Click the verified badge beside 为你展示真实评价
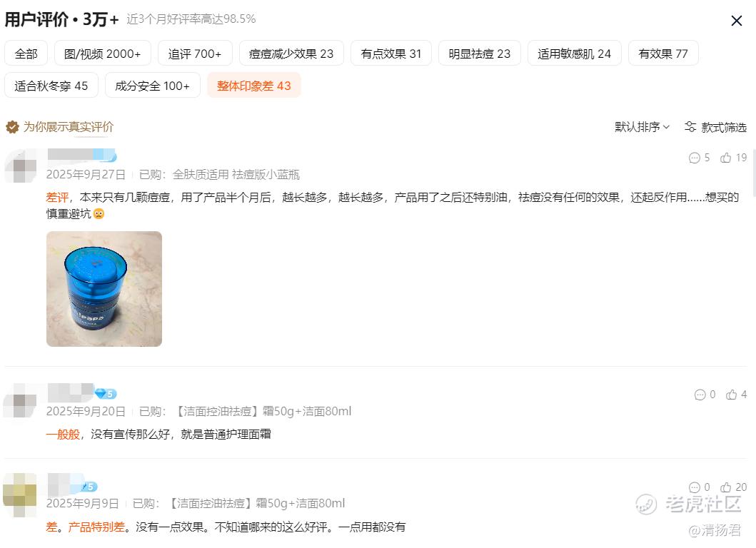756x548 pixels. pyautogui.click(x=12, y=127)
